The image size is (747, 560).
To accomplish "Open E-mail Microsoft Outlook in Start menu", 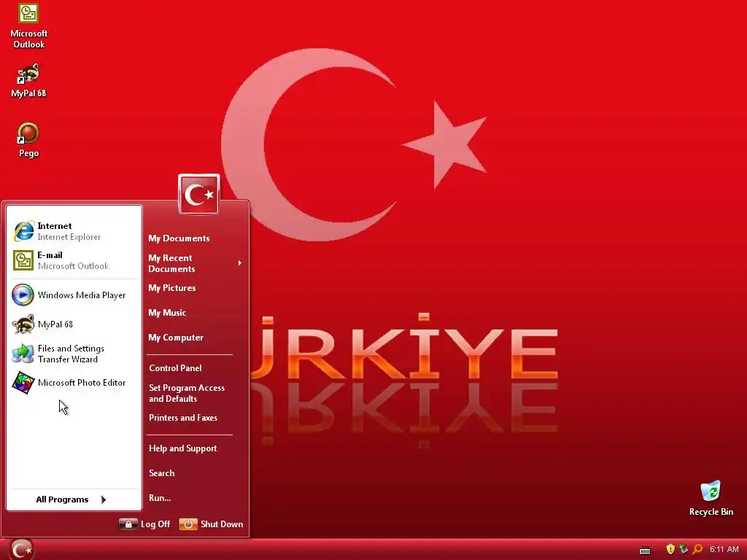I will pyautogui.click(x=74, y=260).
